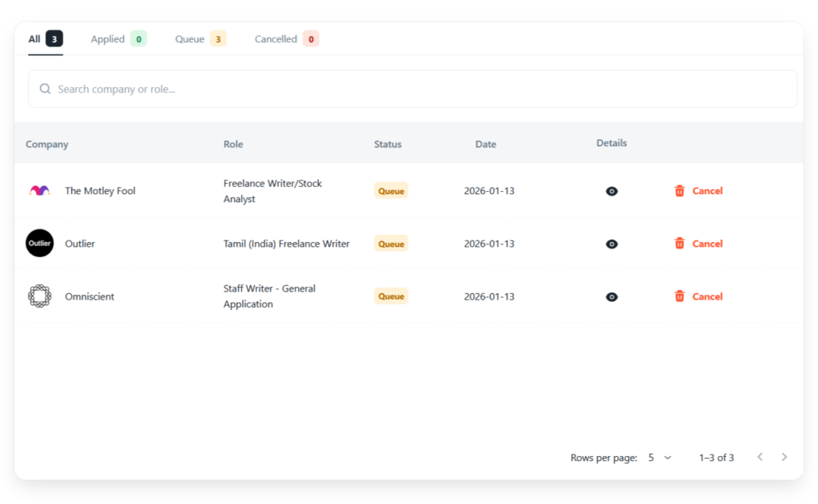Click the Omniscient company logo

(x=39, y=296)
